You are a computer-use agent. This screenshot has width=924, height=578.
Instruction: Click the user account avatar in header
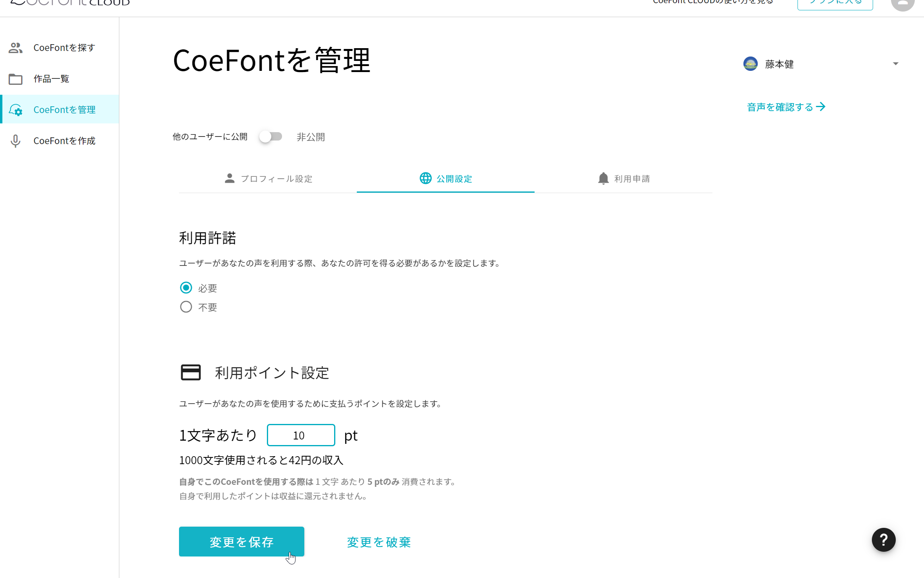click(903, 3)
